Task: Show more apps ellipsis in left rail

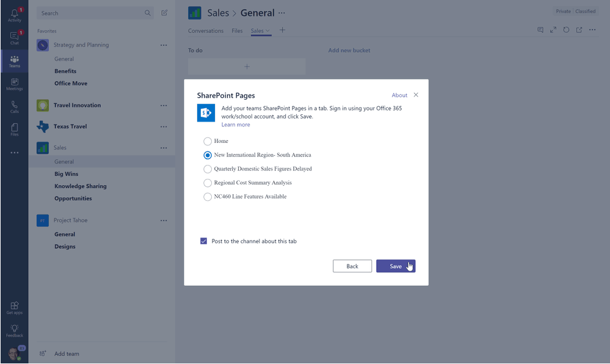Action: tap(15, 153)
